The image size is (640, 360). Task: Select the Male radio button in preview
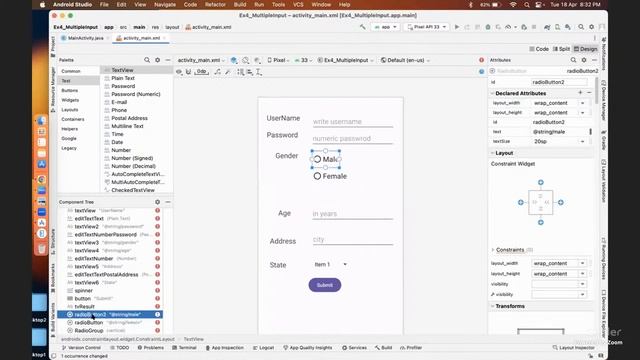[x=326, y=159]
